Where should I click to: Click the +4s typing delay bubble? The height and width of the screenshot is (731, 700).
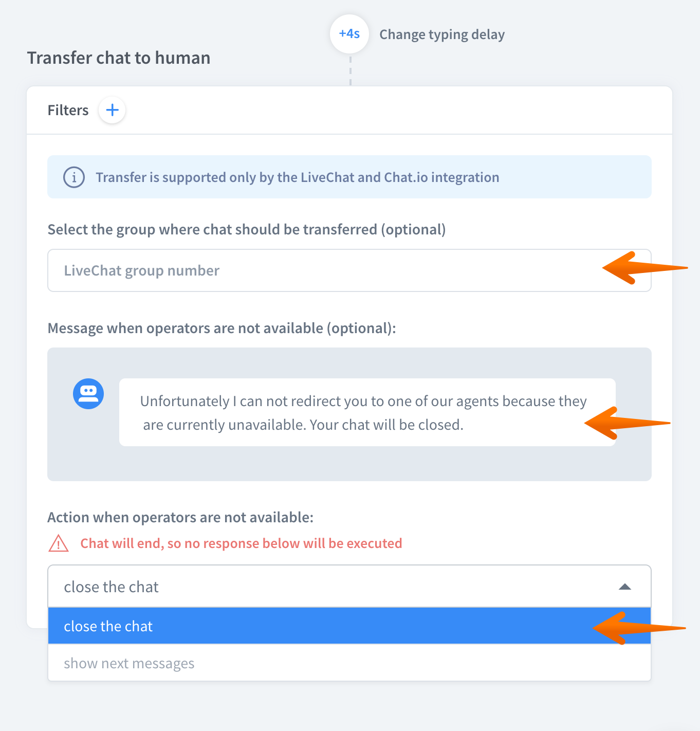(349, 34)
